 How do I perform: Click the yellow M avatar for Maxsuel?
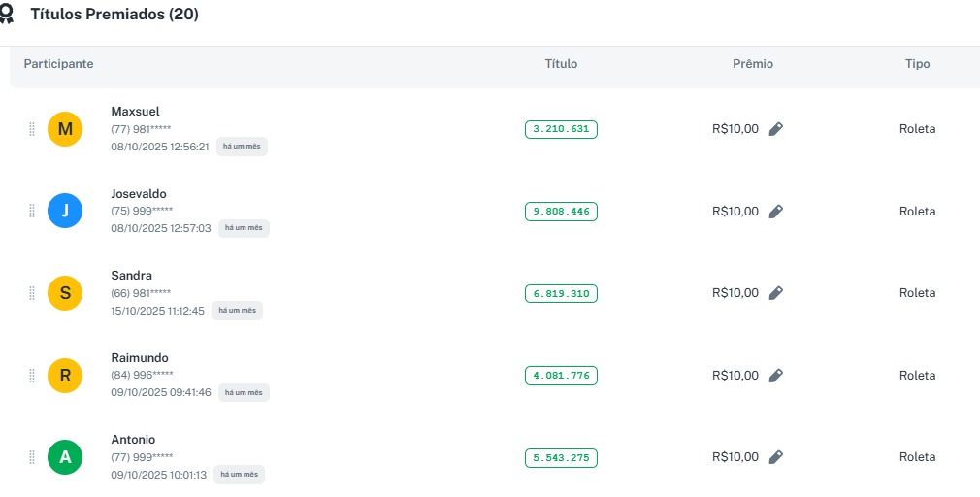[x=65, y=129]
